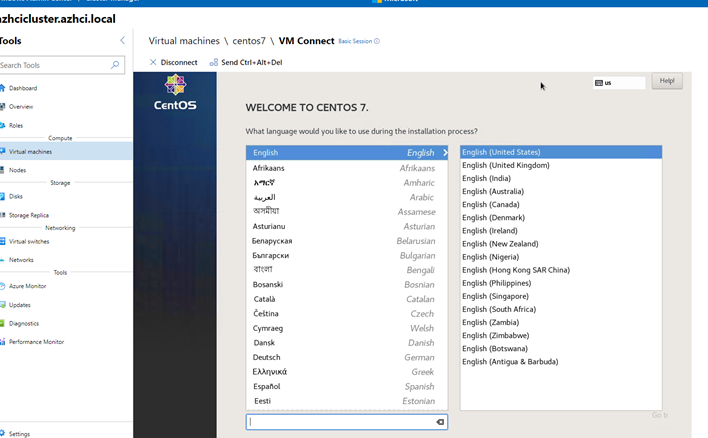Image resolution: width=708 pixels, height=438 pixels.
Task: Disconnect from the VM session
Action: (173, 62)
